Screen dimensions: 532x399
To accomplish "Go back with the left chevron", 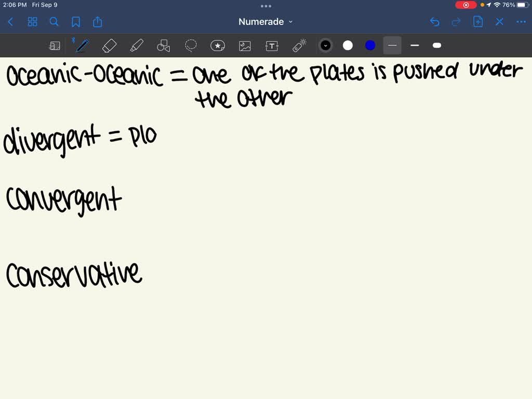I will coord(10,22).
